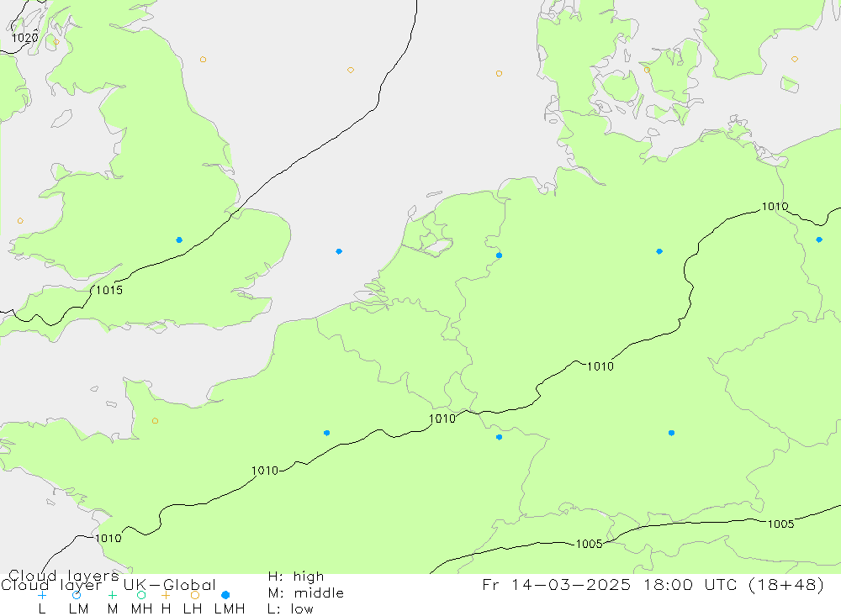841x616 pixels.
Task: Select the LH marker west of Wales
Action: pos(20,221)
